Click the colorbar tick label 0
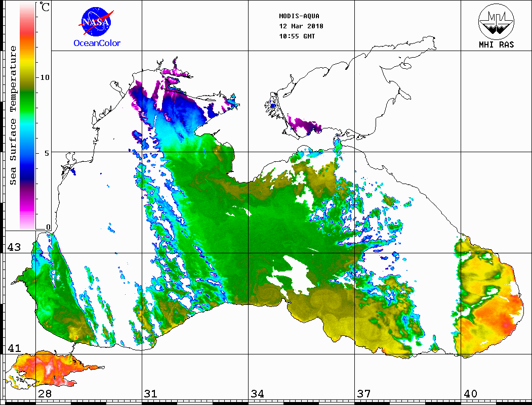This screenshot has height=405, width=532. (x=48, y=227)
